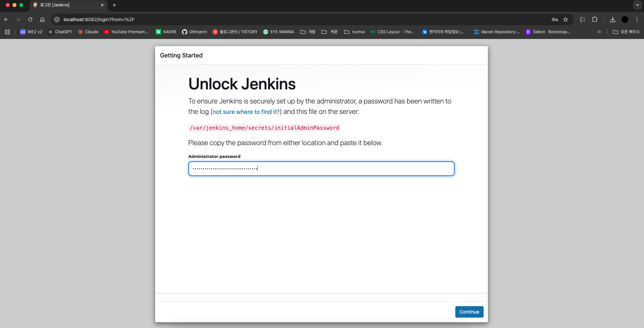Open 'not sure where to find it?' link

coord(246,112)
